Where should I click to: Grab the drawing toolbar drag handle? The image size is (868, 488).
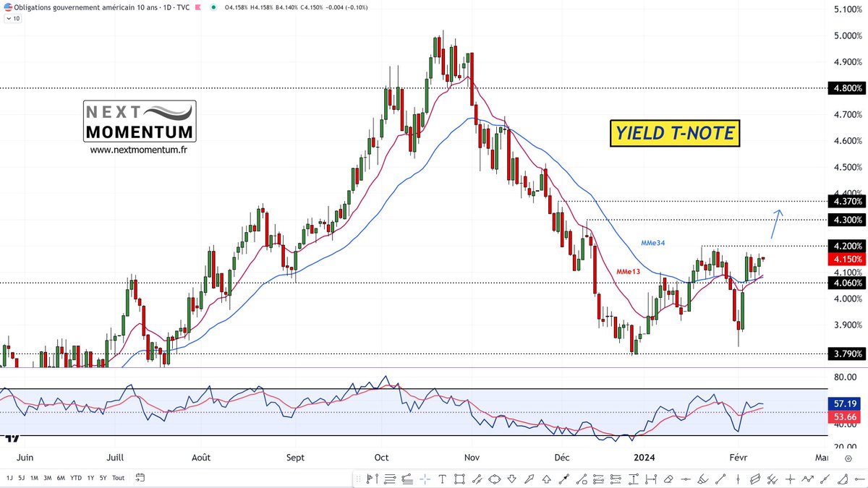359,479
